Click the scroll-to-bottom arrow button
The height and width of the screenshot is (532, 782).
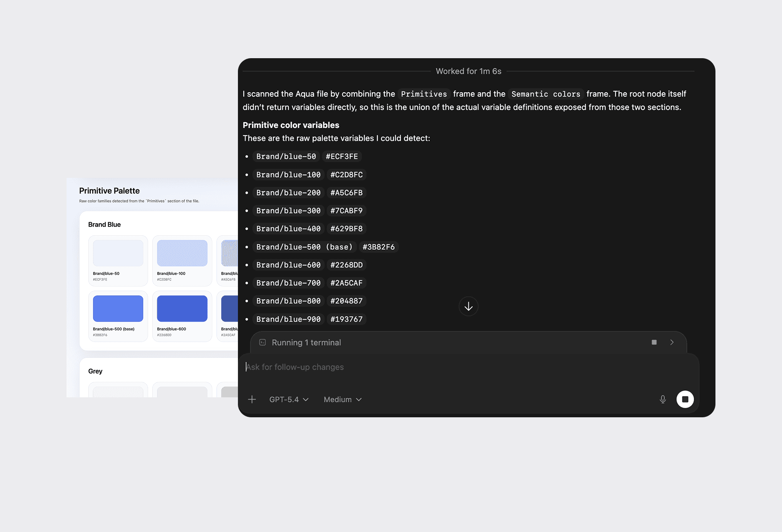[468, 306]
